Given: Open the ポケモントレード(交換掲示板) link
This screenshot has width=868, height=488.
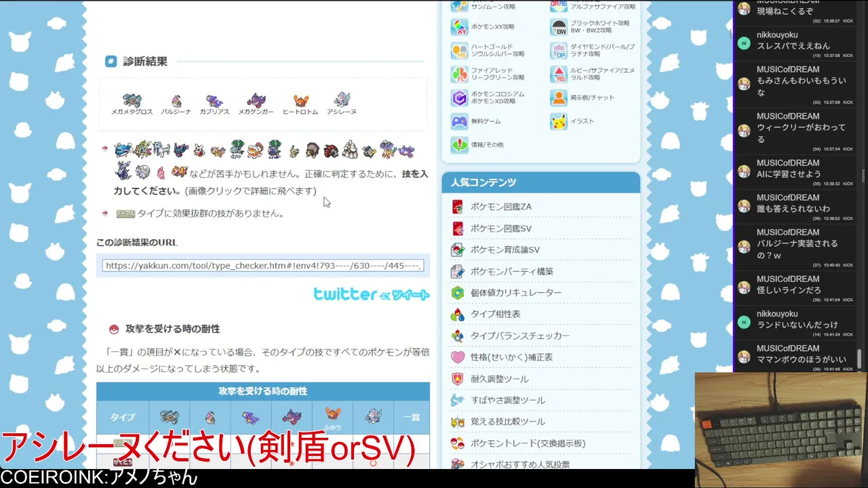Looking at the screenshot, I should pyautogui.click(x=528, y=443).
